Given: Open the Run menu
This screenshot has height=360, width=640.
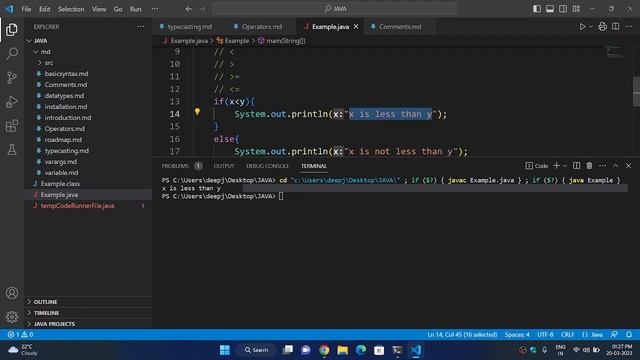Looking at the screenshot, I should click(136, 9).
